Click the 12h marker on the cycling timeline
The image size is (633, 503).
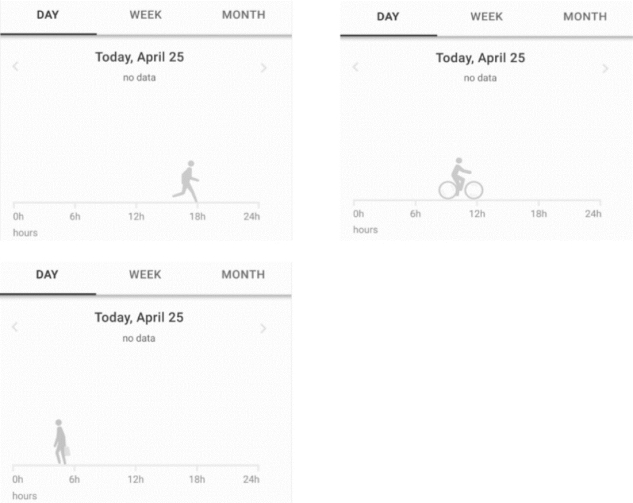(477, 214)
